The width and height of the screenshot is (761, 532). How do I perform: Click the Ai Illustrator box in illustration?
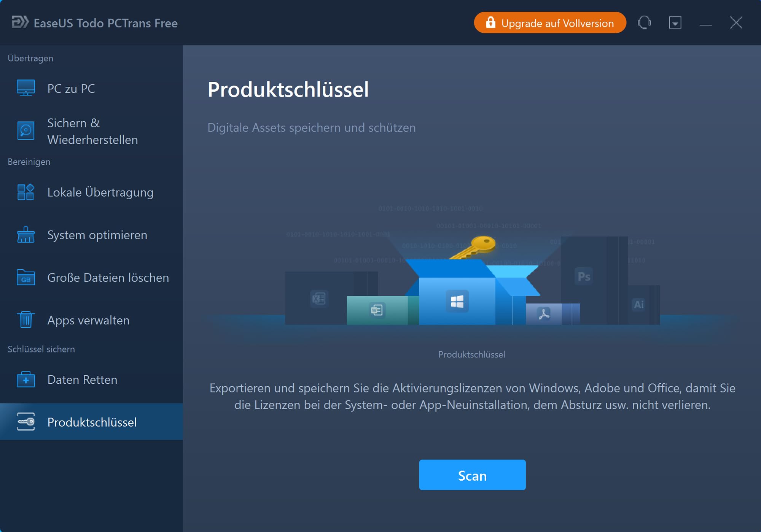point(639,304)
